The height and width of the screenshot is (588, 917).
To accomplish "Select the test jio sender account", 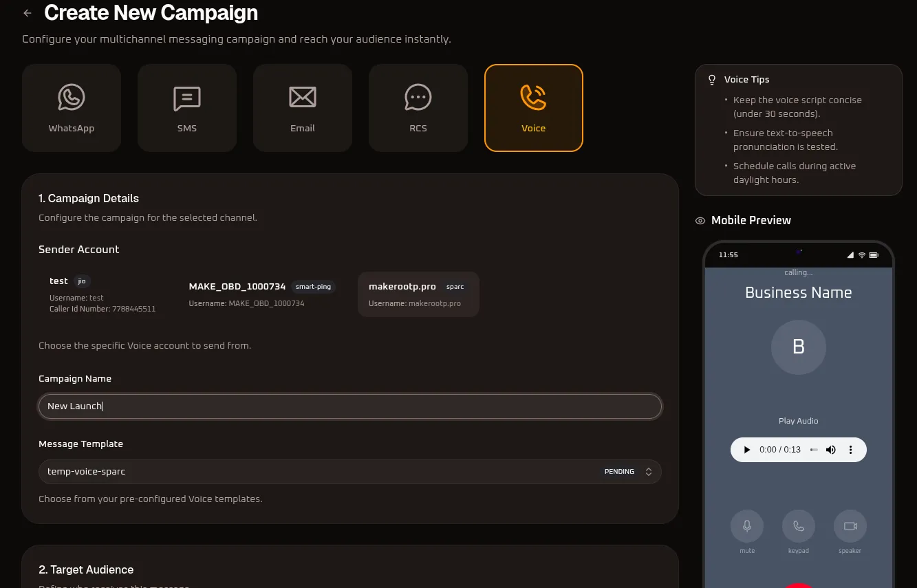I will 103,294.
